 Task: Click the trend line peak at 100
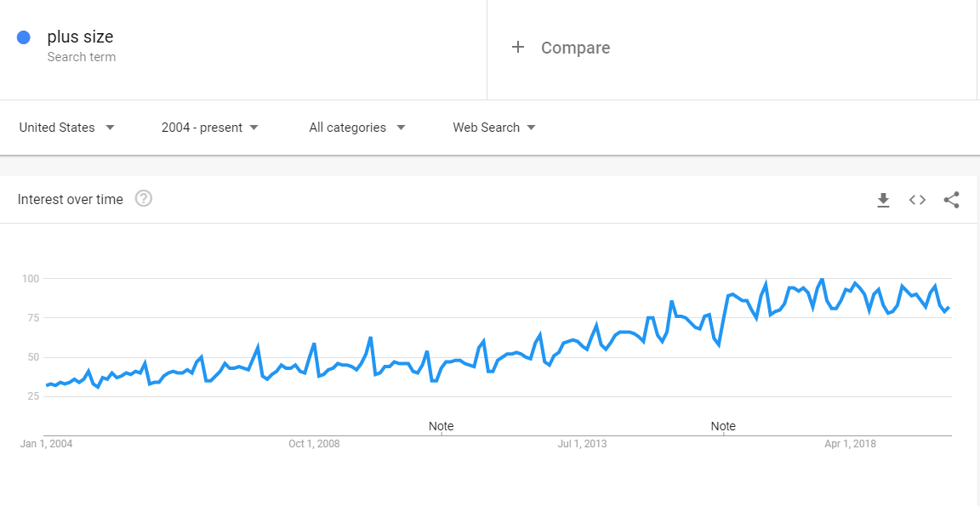click(821, 279)
